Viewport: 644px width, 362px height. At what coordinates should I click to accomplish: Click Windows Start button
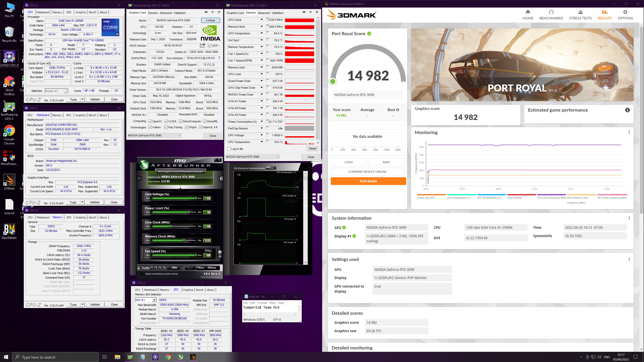(6, 357)
